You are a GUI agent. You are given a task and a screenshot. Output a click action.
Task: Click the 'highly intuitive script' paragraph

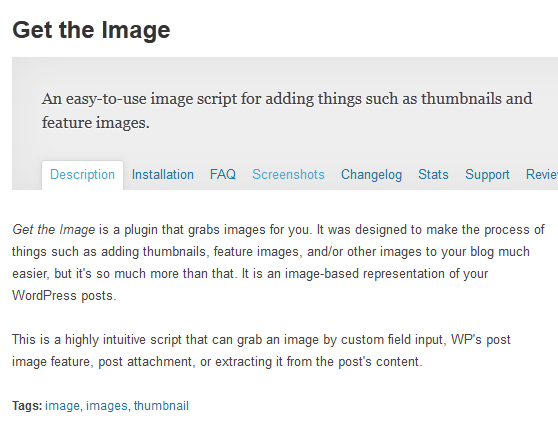(x=261, y=351)
